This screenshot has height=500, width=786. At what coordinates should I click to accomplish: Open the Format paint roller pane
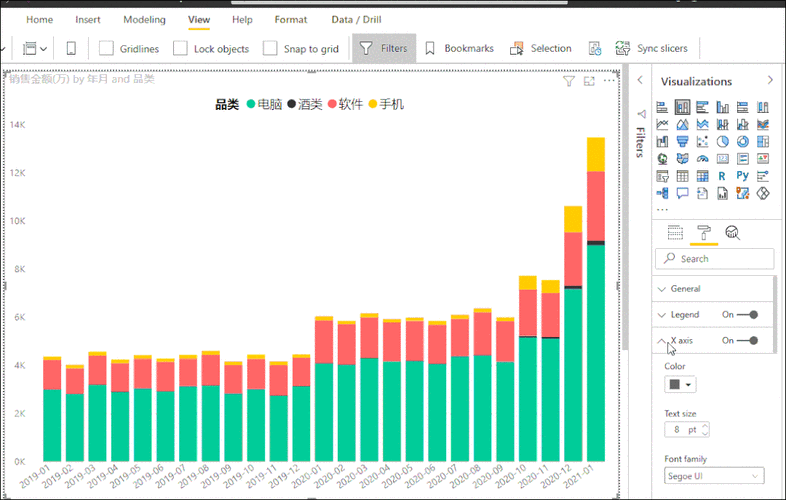[704, 233]
